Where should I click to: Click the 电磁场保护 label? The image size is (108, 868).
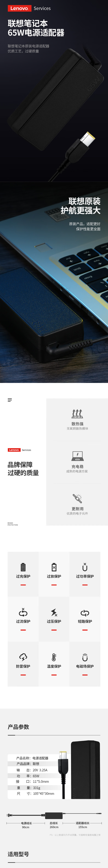coord(85,666)
